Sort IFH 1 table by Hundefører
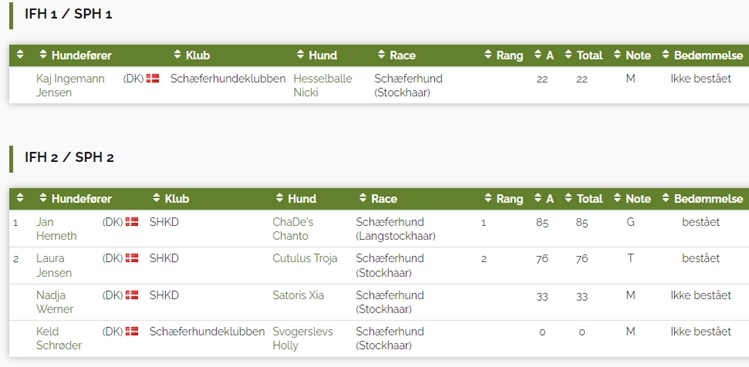Screen dimensions: 749x367 [x=75, y=55]
